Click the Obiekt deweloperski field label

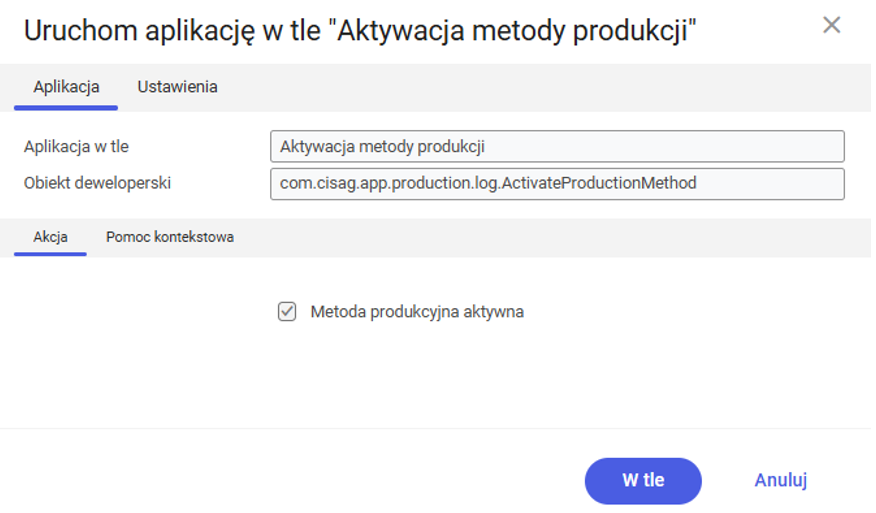(97, 183)
